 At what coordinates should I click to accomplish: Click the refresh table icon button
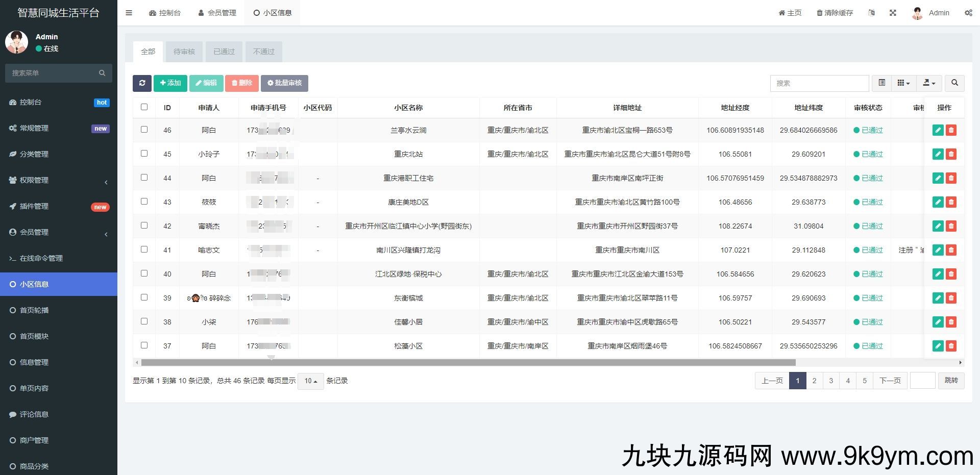[142, 83]
